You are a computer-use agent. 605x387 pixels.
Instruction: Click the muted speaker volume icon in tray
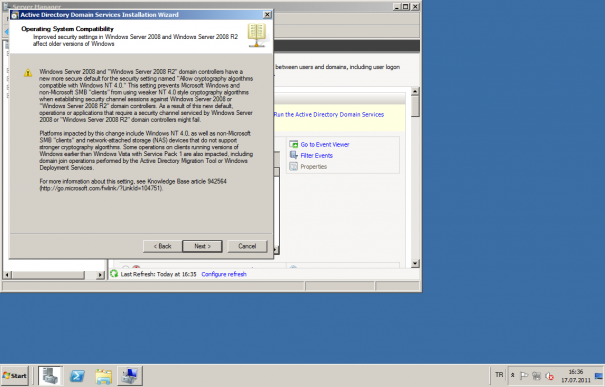(x=549, y=375)
